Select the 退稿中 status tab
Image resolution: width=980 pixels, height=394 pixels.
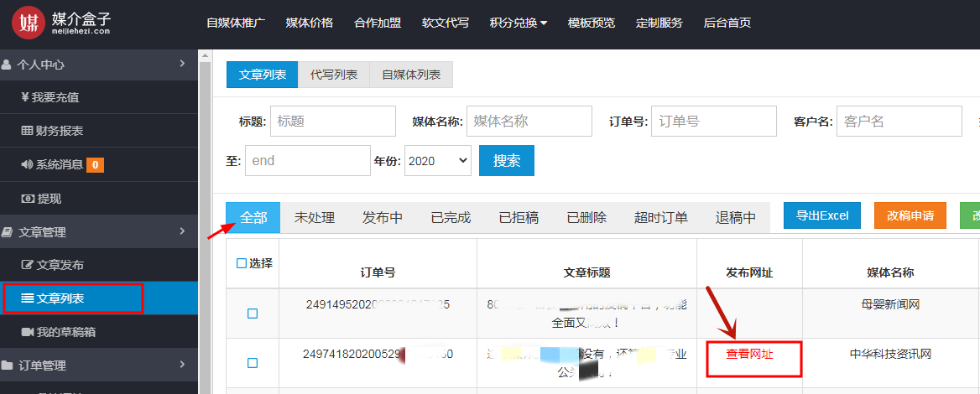tap(736, 217)
